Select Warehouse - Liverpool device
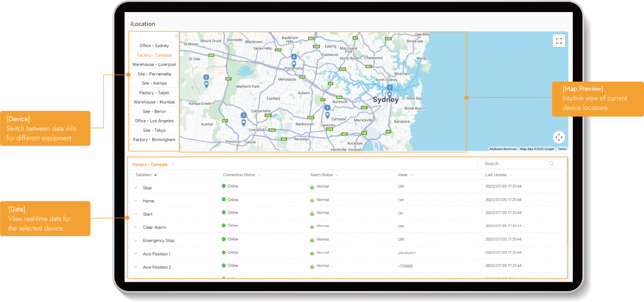This screenshot has width=644, height=302. pos(154,64)
